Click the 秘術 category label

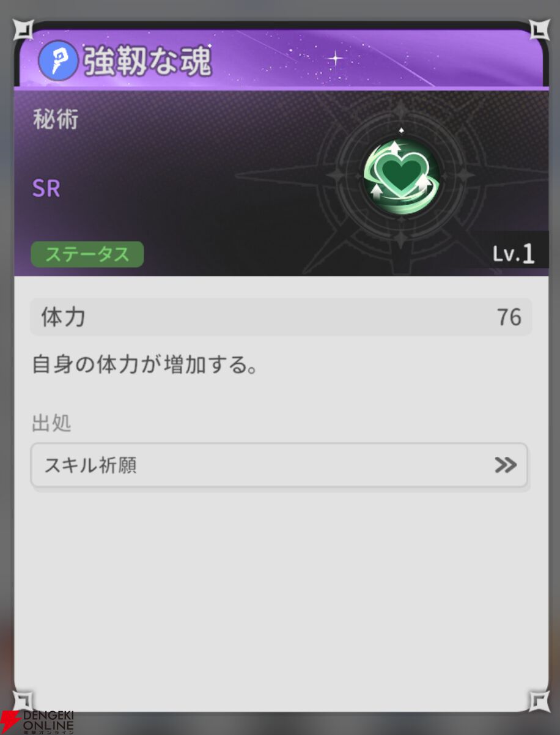(x=56, y=120)
